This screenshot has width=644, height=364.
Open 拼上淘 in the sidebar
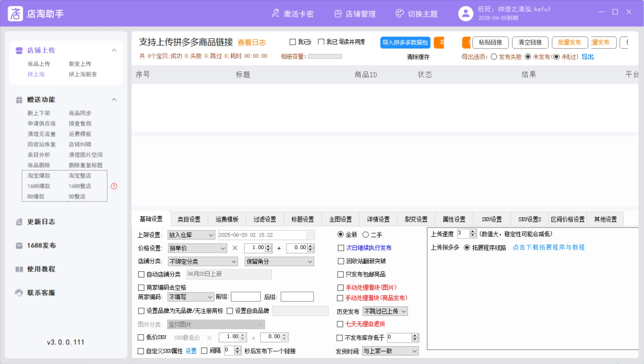pos(36,75)
